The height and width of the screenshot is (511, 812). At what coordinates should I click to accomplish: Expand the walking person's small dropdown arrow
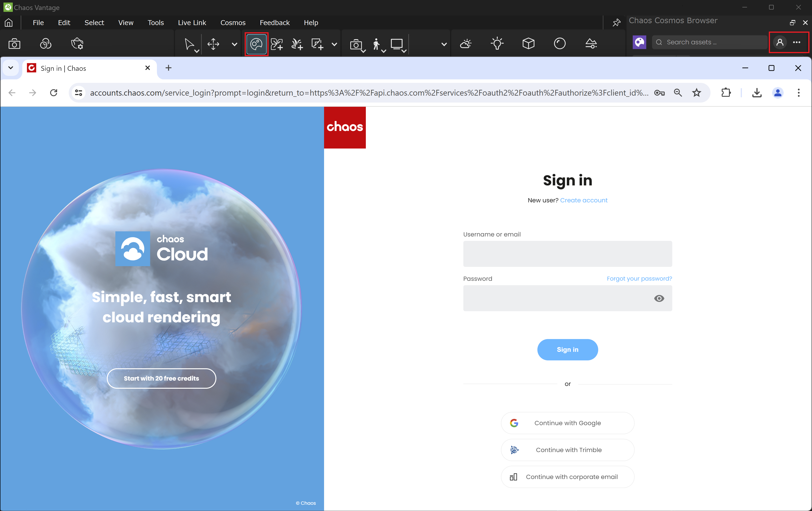384,51
